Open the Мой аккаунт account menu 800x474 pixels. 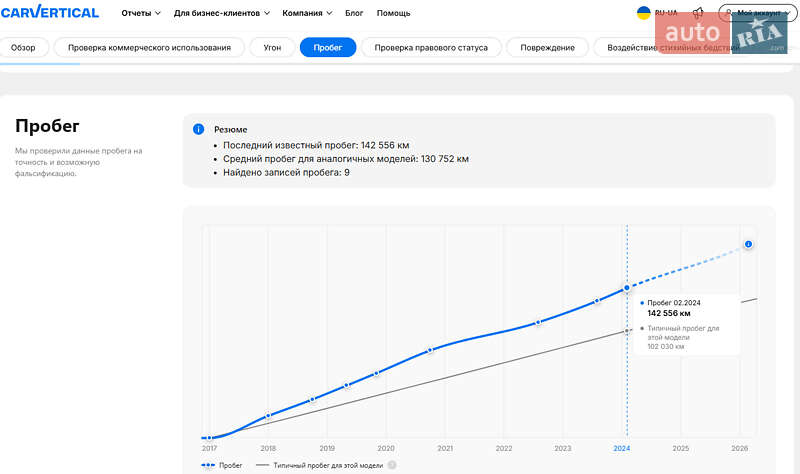coord(757,13)
